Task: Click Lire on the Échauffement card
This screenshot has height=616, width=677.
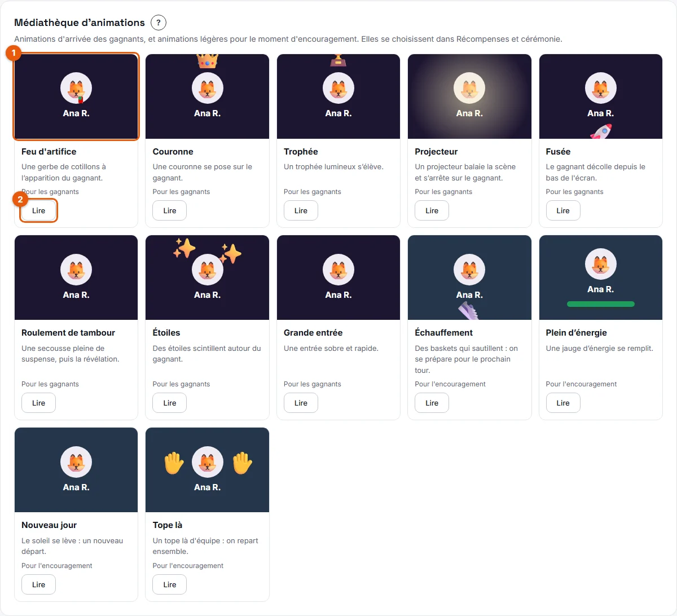Action: pos(432,403)
